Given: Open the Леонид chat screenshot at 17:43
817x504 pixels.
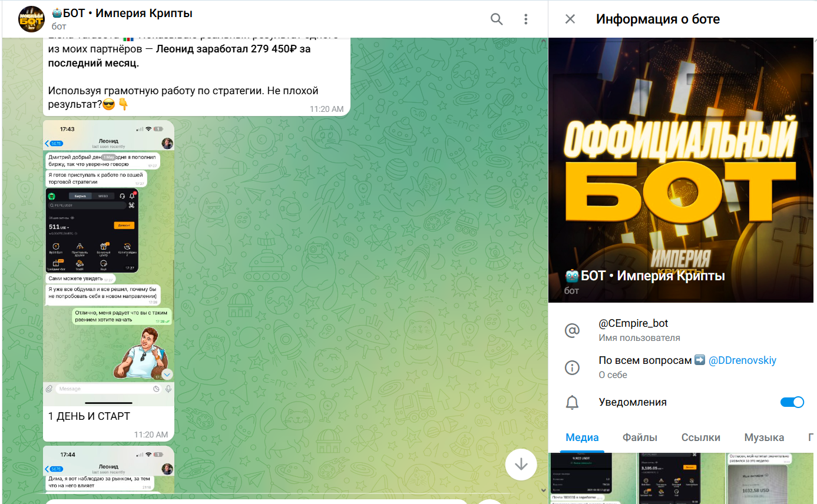Looking at the screenshot, I should [x=108, y=263].
